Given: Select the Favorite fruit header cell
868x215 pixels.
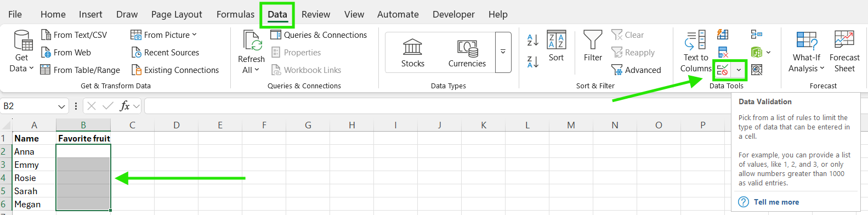Looking at the screenshot, I should (83, 138).
